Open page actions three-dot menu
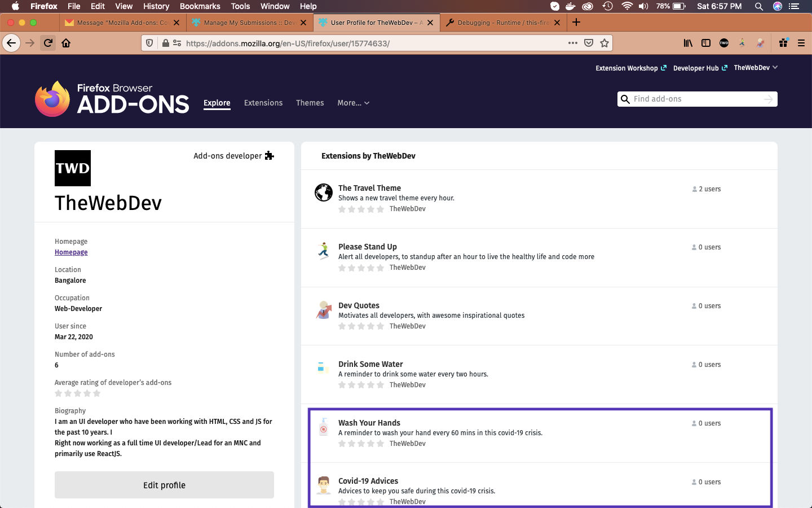The image size is (812, 508). pos(573,43)
